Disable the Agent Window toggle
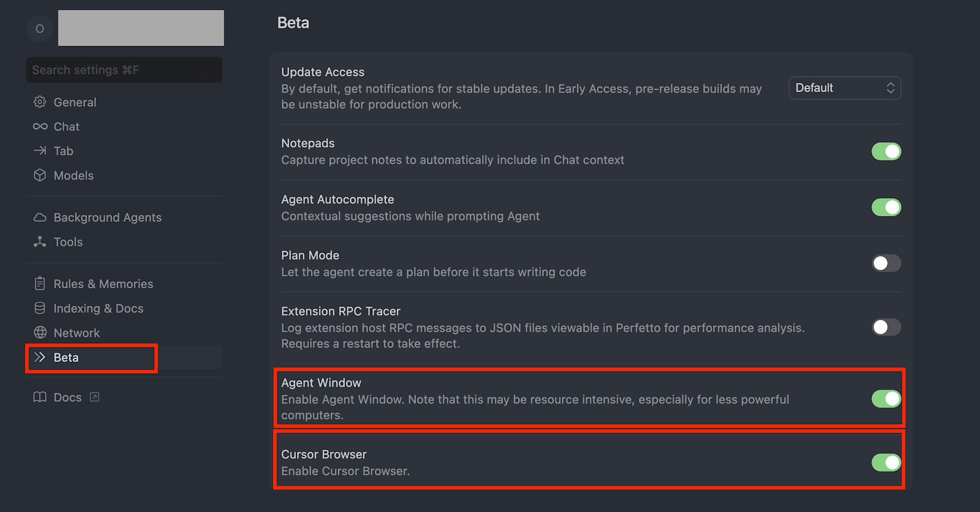Viewport: 980px width, 512px height. pyautogui.click(x=886, y=399)
